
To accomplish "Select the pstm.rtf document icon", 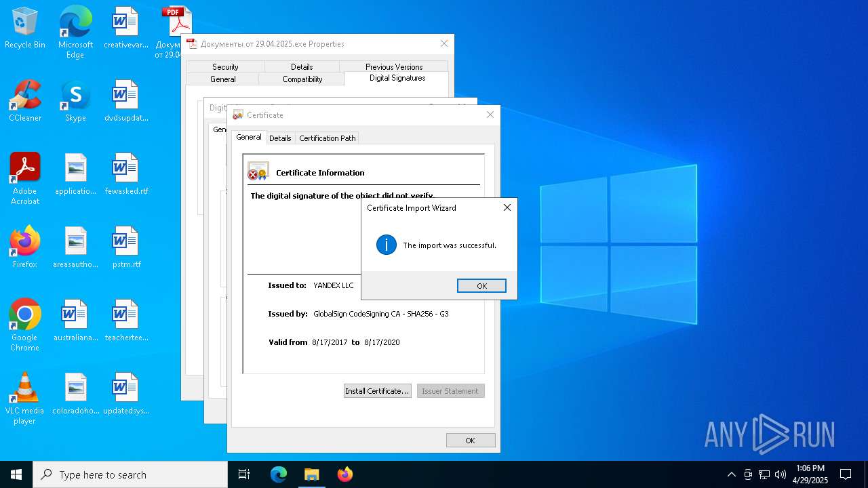I will point(125,248).
